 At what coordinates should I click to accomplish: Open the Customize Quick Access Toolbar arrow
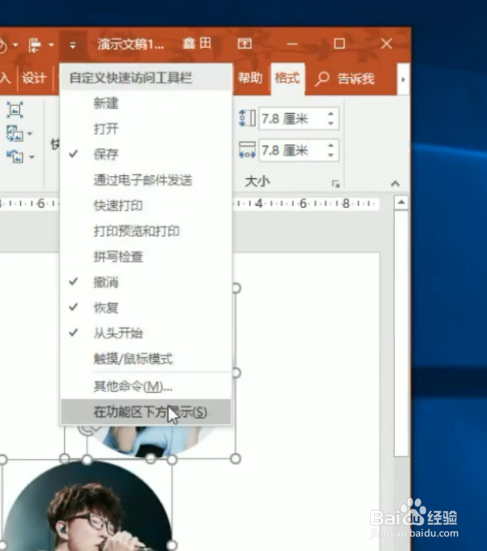(73, 45)
